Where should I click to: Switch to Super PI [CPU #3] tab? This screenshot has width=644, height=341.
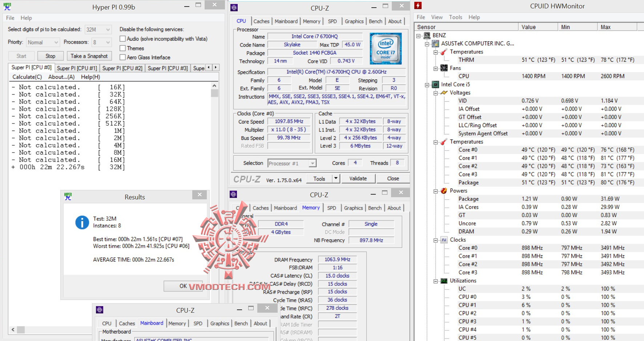click(x=168, y=68)
